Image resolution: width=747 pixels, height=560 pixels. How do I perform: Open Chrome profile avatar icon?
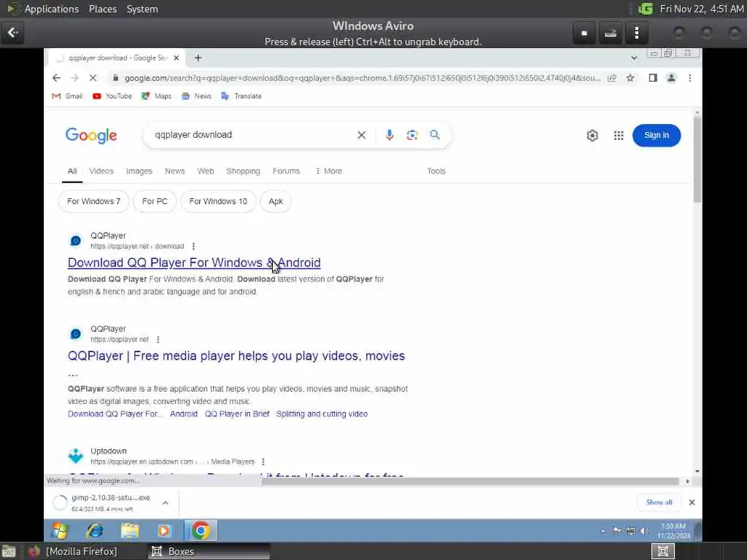pyautogui.click(x=671, y=78)
